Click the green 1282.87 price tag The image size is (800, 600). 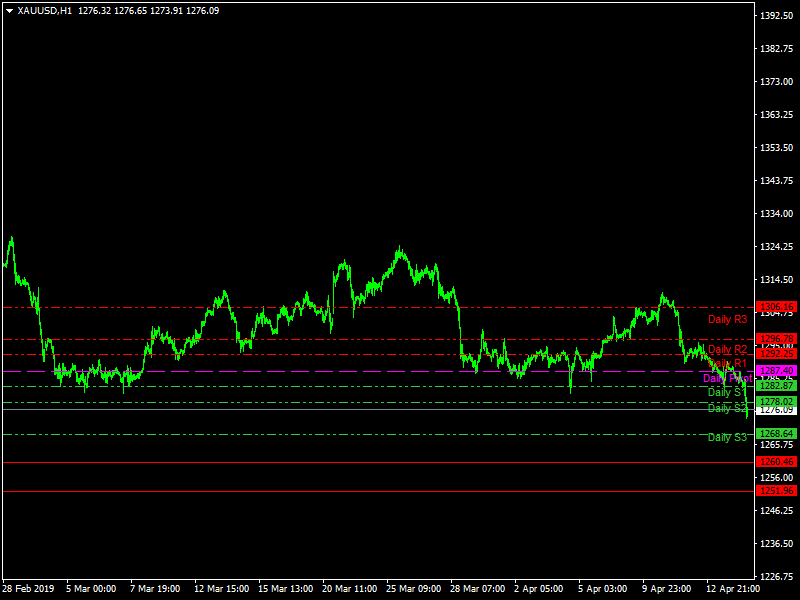coord(776,386)
